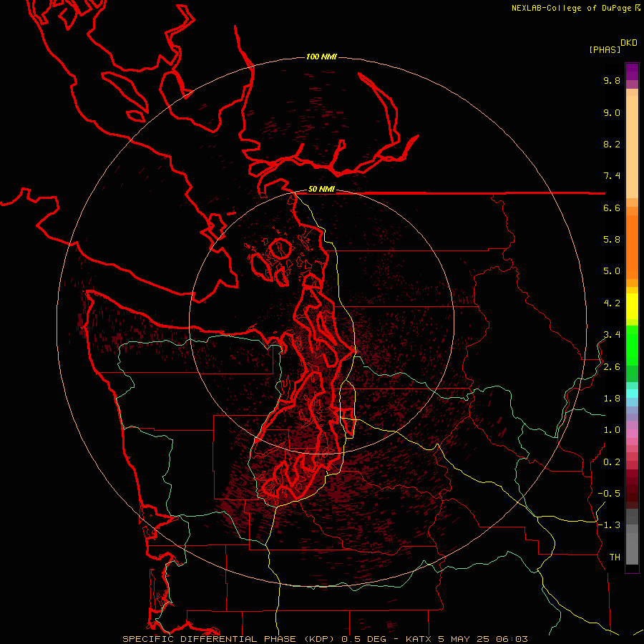This screenshot has width=644, height=644.
Task: Click the purple swatch at top of color bar
Action: [x=632, y=72]
